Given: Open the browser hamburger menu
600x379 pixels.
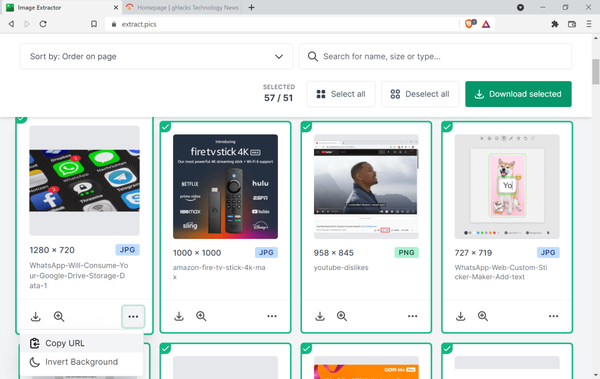Looking at the screenshot, I should point(589,24).
